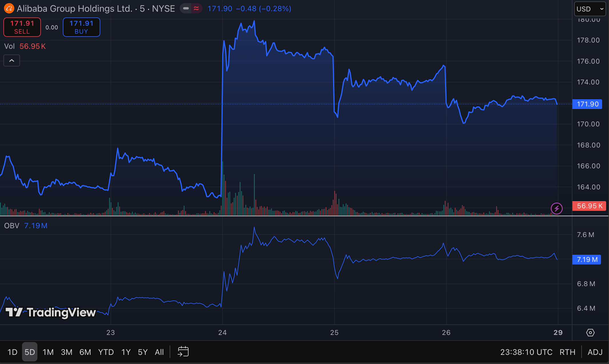
Task: Select the YTD time range
Action: pyautogui.click(x=106, y=352)
